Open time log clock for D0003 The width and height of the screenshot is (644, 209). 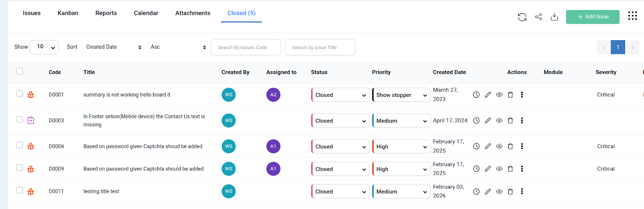[x=476, y=121]
